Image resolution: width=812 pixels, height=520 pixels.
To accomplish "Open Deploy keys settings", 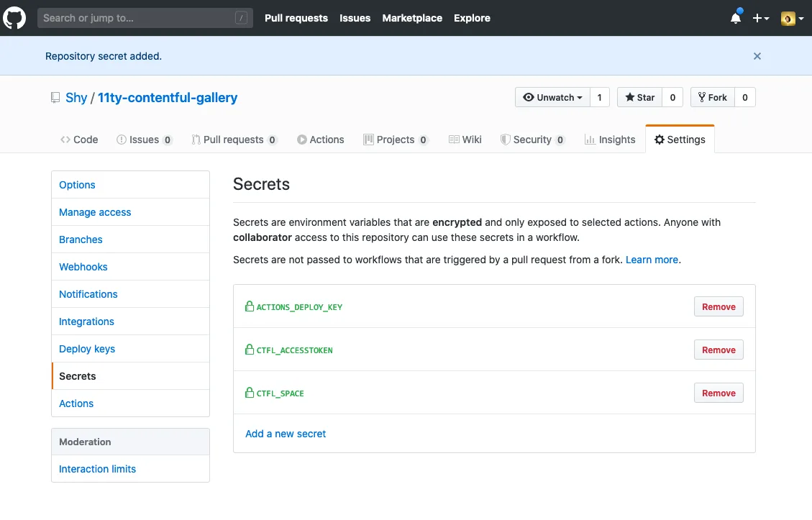I will click(130, 349).
